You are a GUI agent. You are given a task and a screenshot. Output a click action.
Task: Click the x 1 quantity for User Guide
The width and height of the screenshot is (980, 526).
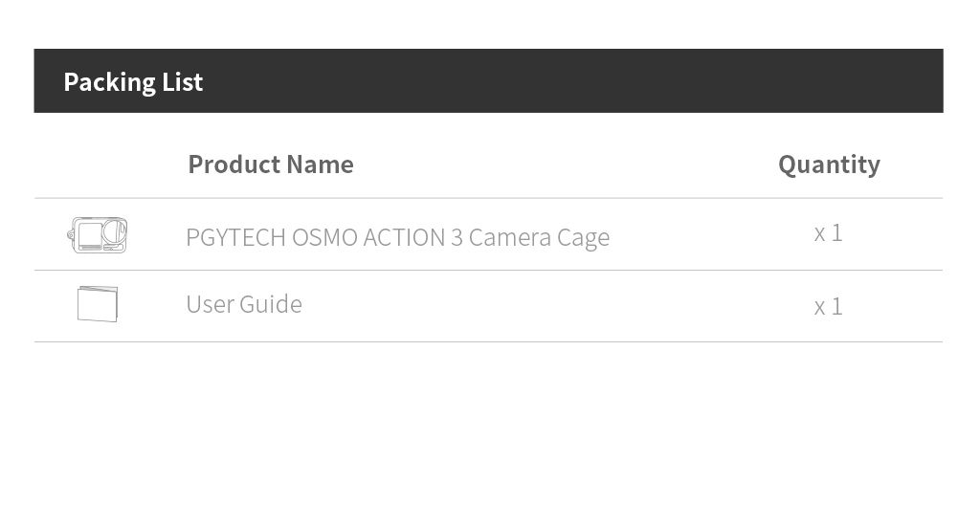828,307
